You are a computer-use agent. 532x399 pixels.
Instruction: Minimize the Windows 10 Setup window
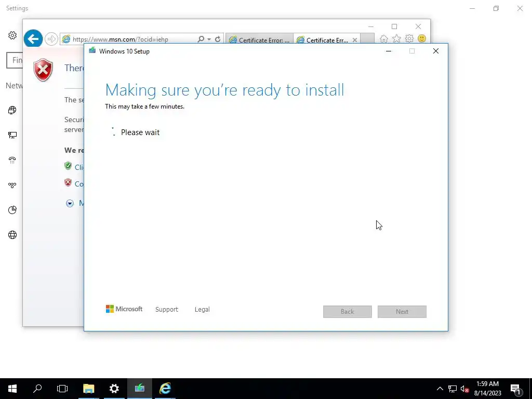389,51
